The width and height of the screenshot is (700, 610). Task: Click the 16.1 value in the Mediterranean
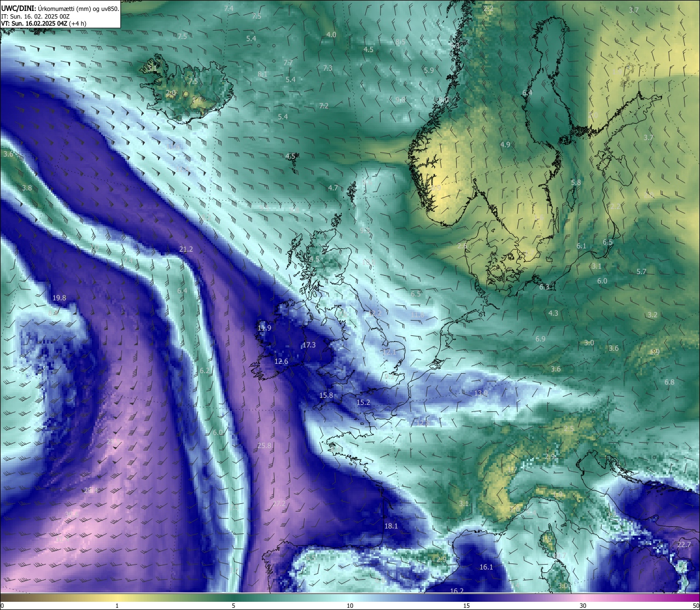coord(486,567)
